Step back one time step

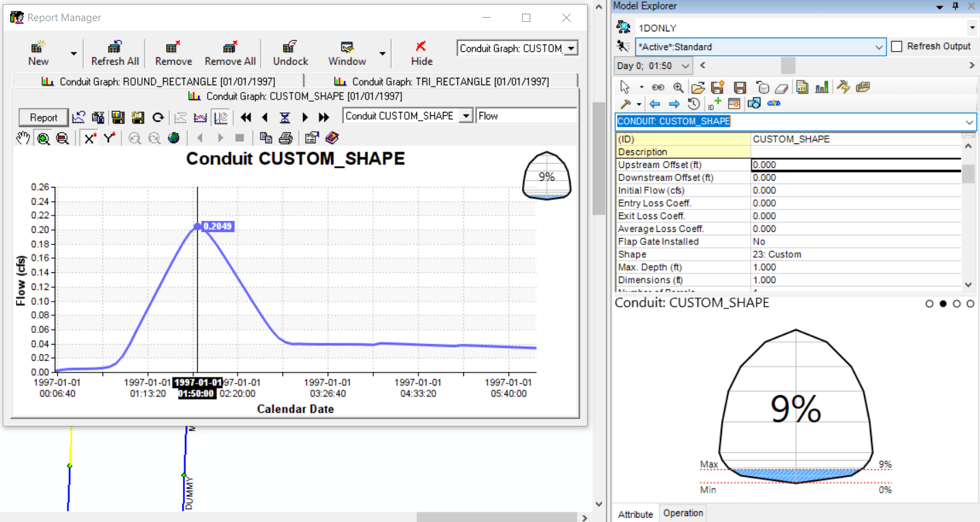coord(265,117)
